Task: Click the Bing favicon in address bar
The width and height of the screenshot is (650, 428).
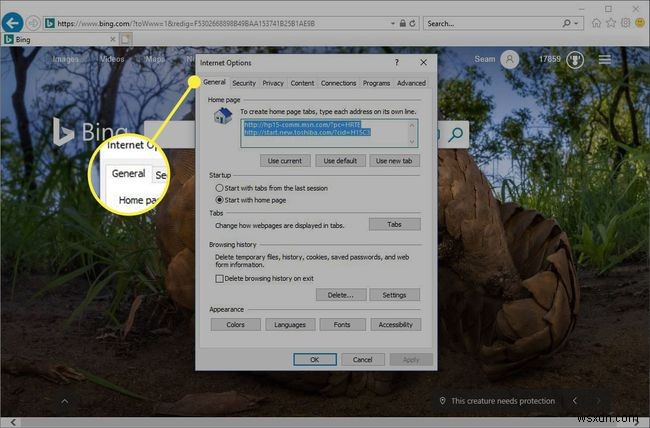Action: click(x=50, y=24)
